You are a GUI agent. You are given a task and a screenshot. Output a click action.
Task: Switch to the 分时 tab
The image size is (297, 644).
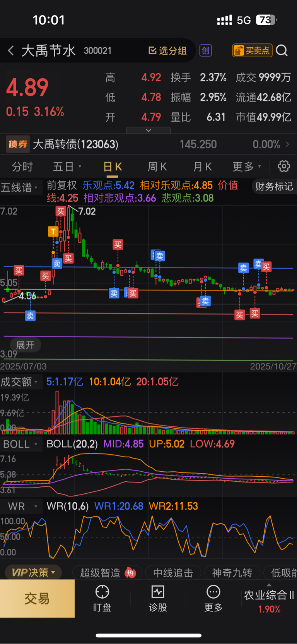pos(22,167)
